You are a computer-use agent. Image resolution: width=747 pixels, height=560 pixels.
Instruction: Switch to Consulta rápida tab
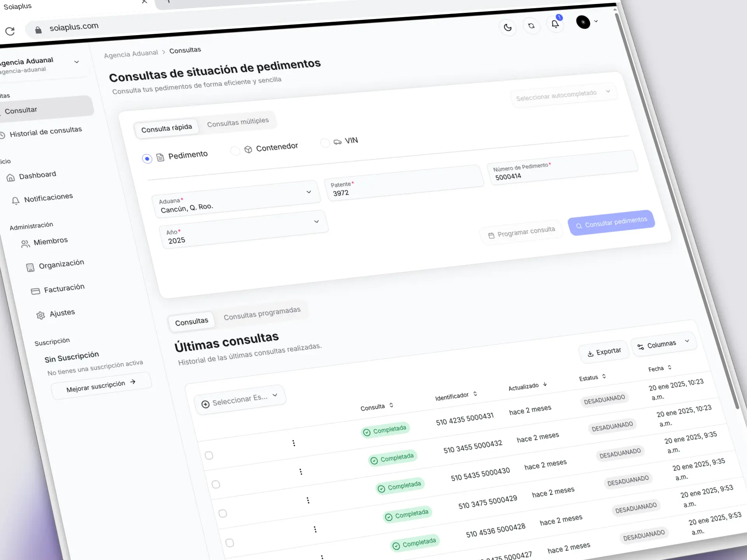167,128
